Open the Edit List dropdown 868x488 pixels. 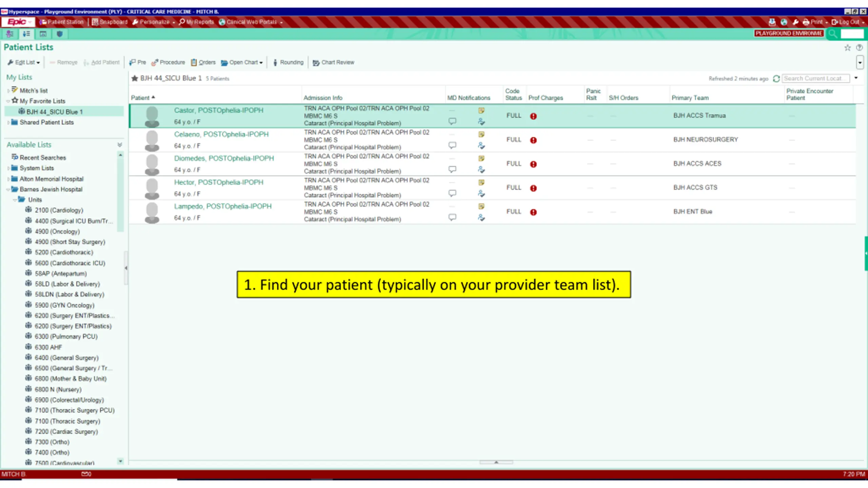[x=24, y=62]
